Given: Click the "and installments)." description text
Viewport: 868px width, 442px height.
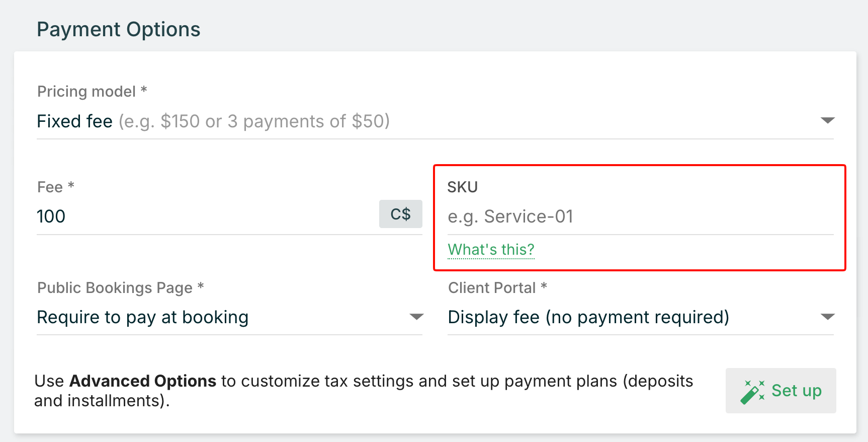Looking at the screenshot, I should tap(102, 401).
